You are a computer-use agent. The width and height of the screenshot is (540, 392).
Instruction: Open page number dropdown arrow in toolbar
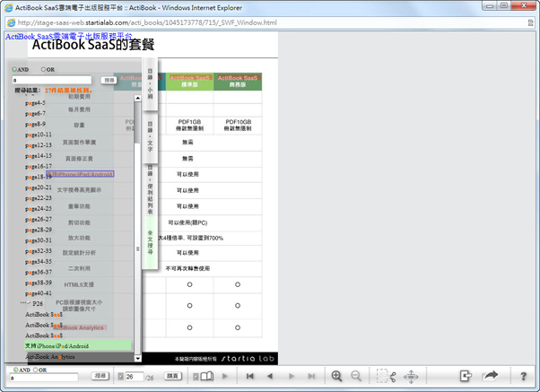(x=120, y=377)
